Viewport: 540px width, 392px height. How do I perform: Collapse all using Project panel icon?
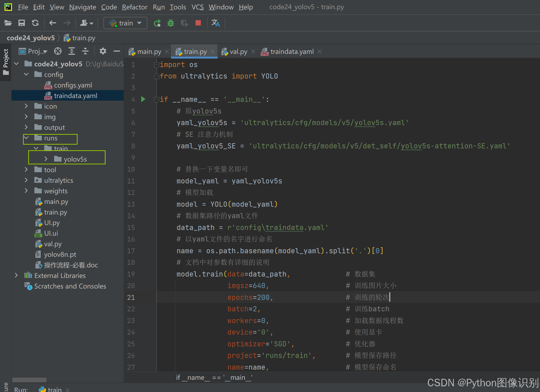pyautogui.click(x=85, y=51)
